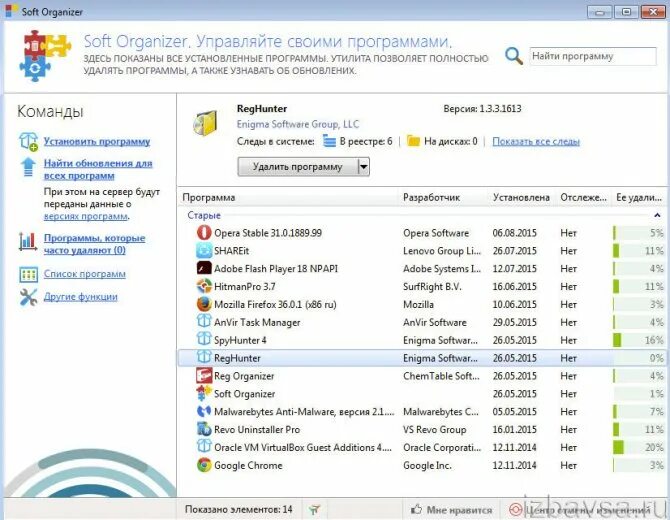Focus the Найти программу search field
670x520 pixels.
pos(593,56)
